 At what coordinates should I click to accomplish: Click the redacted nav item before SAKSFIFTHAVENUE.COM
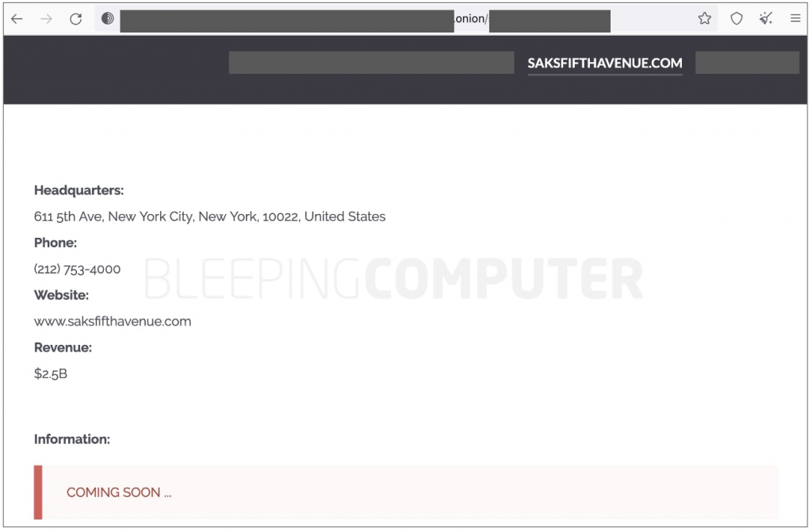371,63
